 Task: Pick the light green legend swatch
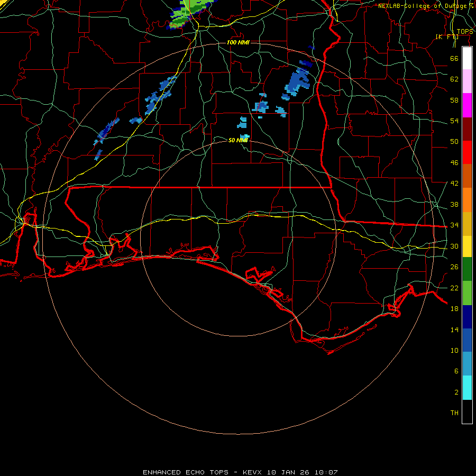coord(467,293)
